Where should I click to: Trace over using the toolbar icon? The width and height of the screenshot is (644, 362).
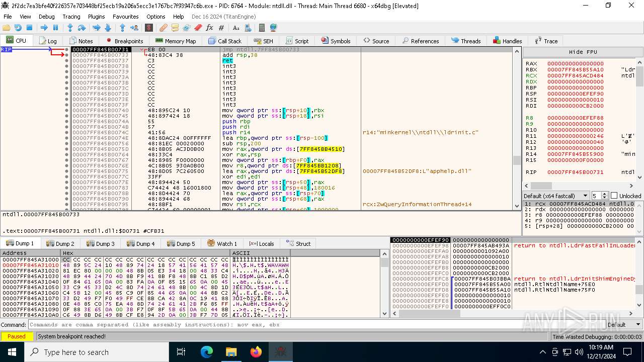point(108,28)
